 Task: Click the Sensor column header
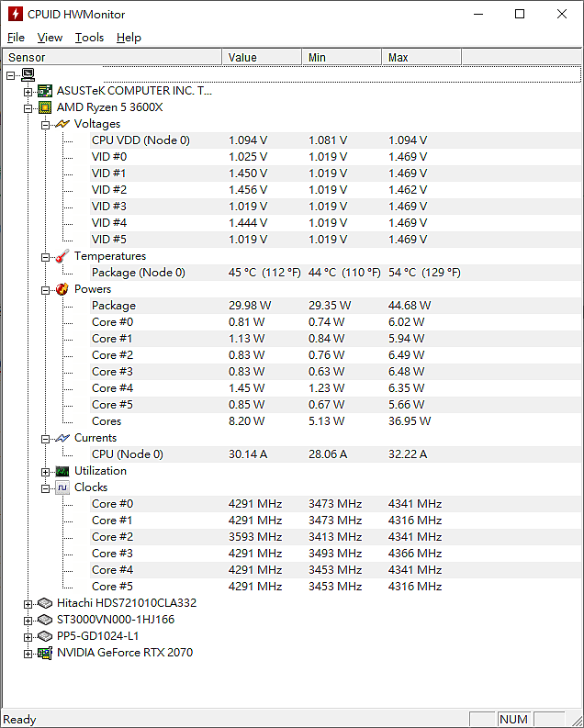coord(112,57)
